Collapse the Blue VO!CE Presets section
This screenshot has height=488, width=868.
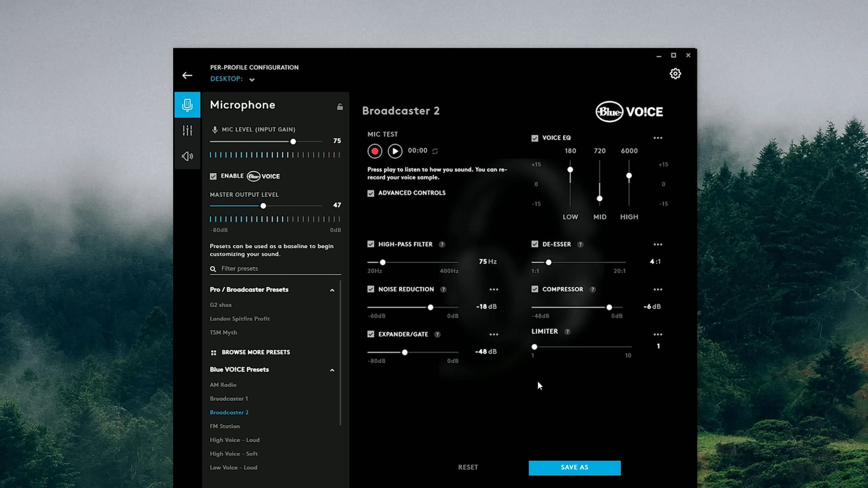click(332, 370)
